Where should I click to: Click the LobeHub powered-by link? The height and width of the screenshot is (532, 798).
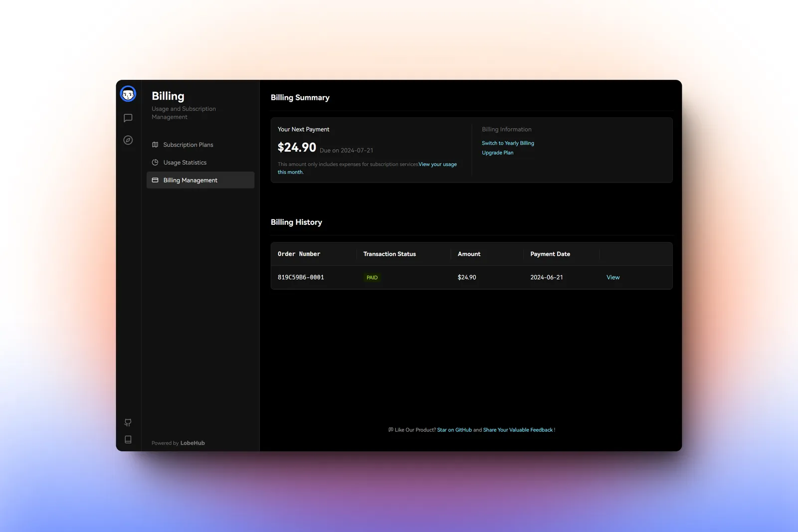pos(193,443)
